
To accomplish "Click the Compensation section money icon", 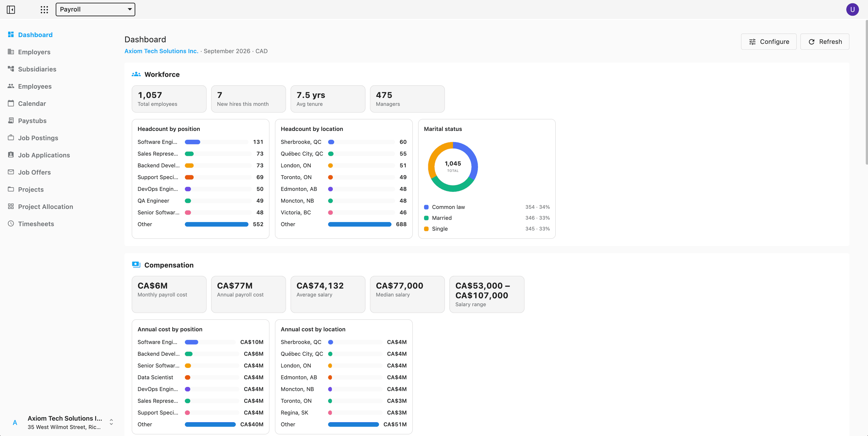I will pyautogui.click(x=136, y=265).
